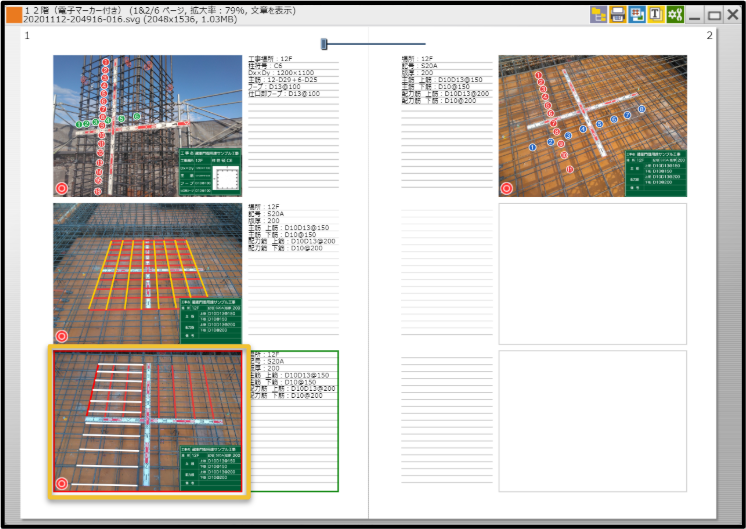The image size is (746, 529).
Task: Select the page 2 slab rebar photo
Action: click(x=592, y=125)
